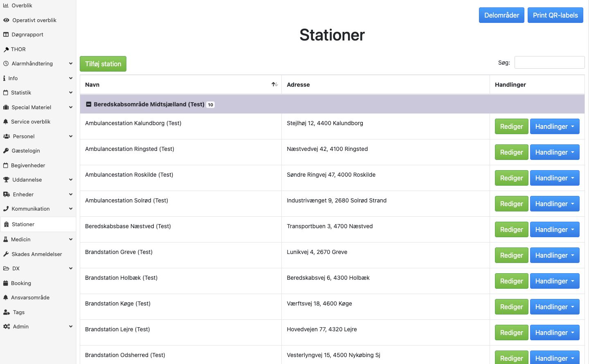The width and height of the screenshot is (589, 364).
Task: Open Handlinger dropdown for Ambulancestation Kalundborg
Action: pos(555,127)
